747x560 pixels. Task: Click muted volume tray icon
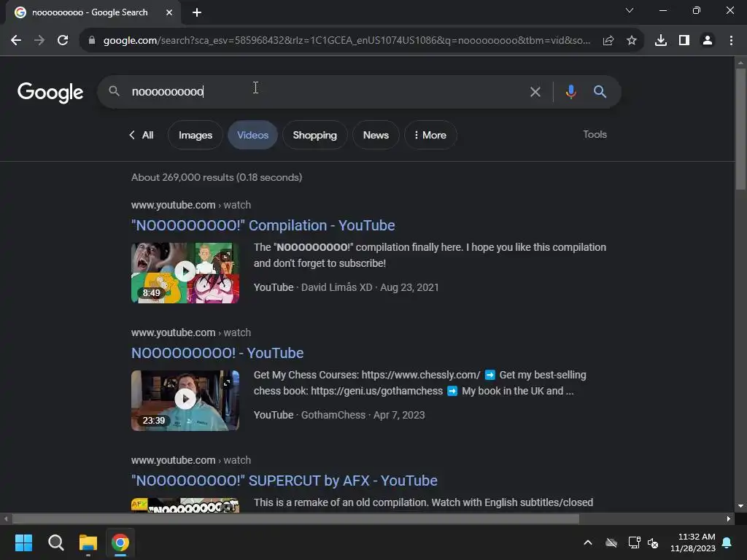[653, 542]
